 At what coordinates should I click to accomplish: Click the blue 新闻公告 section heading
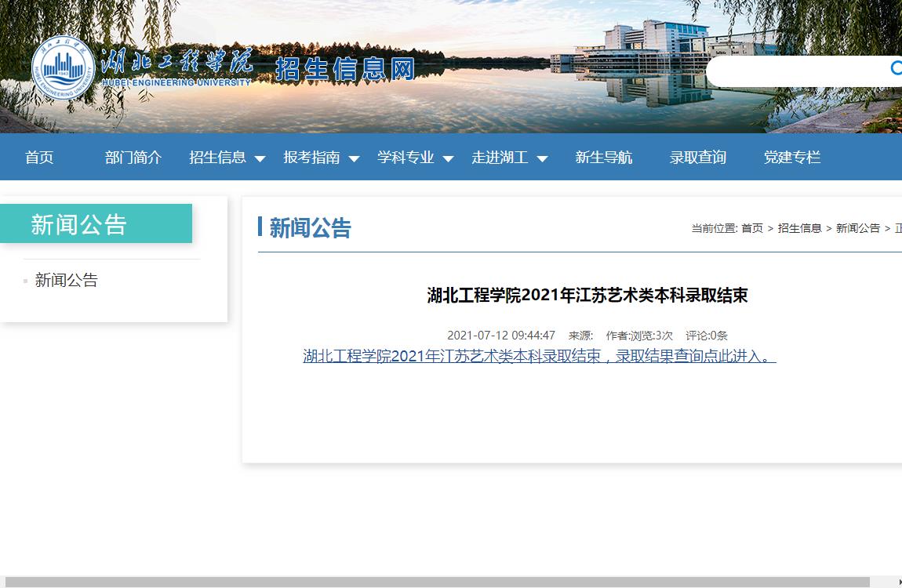click(310, 227)
